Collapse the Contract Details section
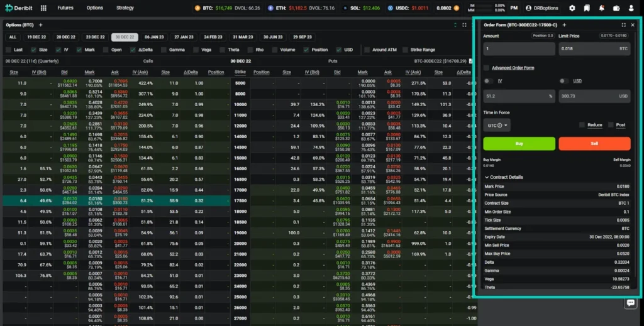The height and width of the screenshot is (326, 644). coord(486,177)
